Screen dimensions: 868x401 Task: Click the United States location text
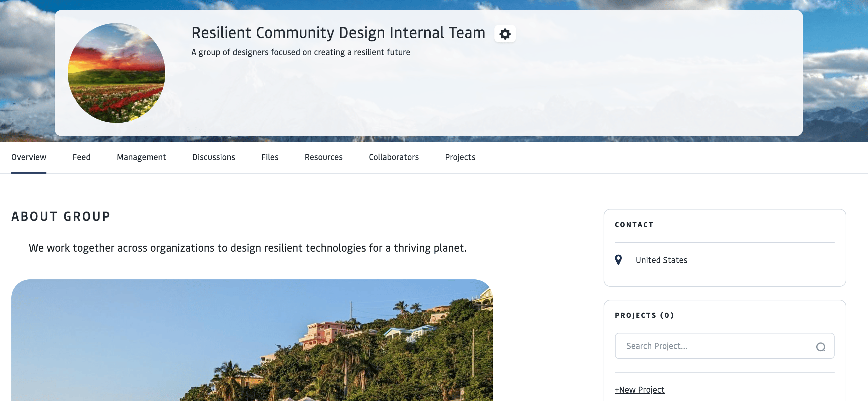click(661, 260)
